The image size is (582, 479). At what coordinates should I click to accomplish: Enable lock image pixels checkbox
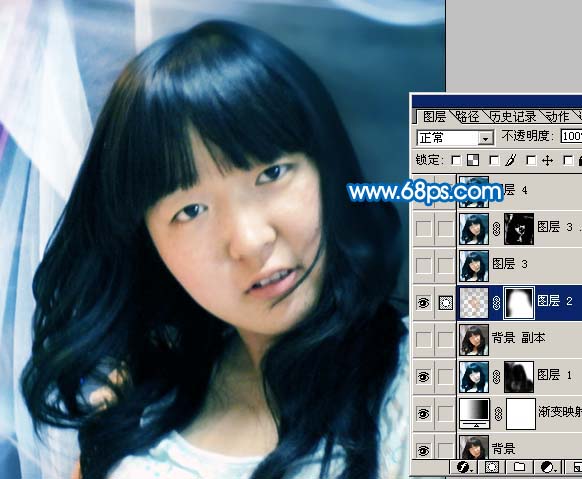click(x=494, y=161)
